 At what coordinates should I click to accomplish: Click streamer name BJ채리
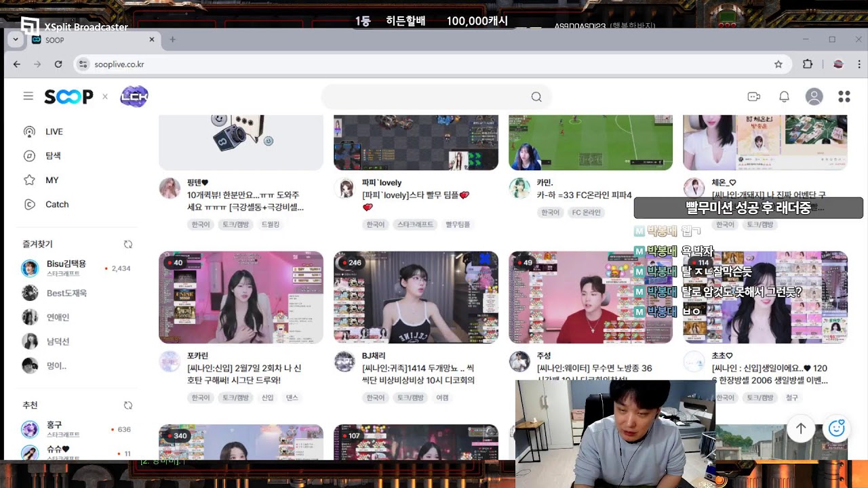[374, 356]
